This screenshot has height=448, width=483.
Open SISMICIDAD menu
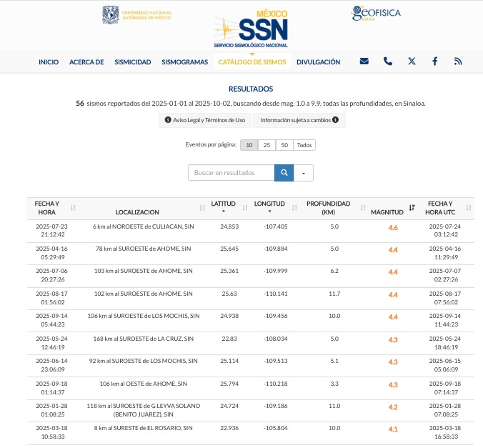(x=133, y=62)
